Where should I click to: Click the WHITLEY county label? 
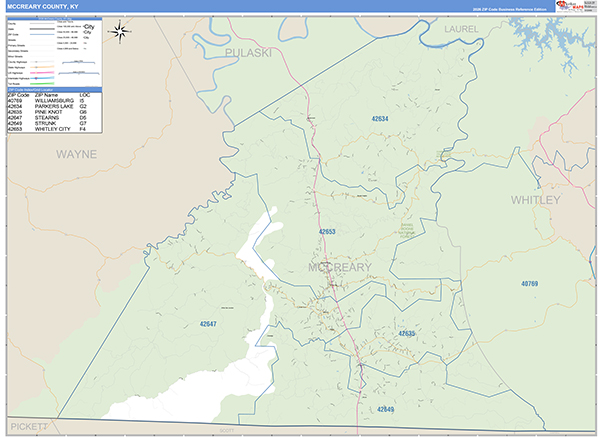536,200
